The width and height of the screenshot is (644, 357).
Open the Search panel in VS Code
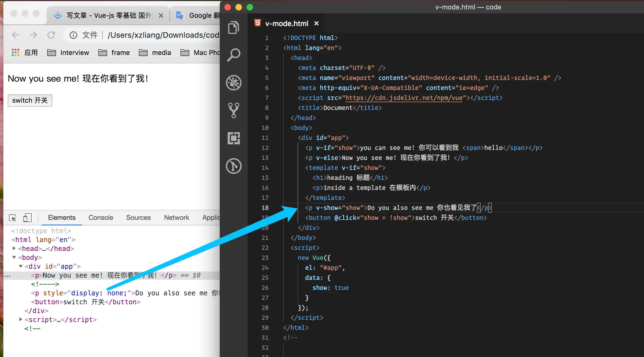click(233, 55)
